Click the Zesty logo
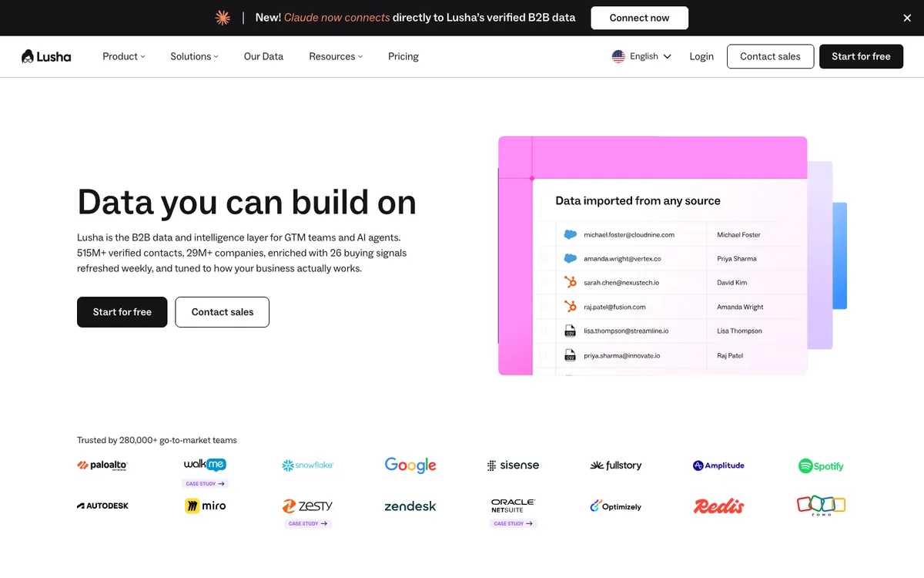Screen dimensions: 924x578 click(307, 506)
